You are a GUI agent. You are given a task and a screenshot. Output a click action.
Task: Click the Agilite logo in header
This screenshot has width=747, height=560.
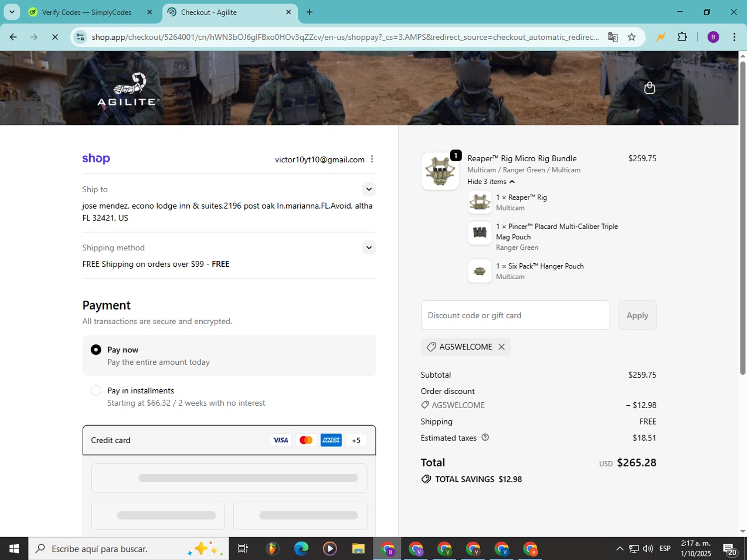pos(128,90)
